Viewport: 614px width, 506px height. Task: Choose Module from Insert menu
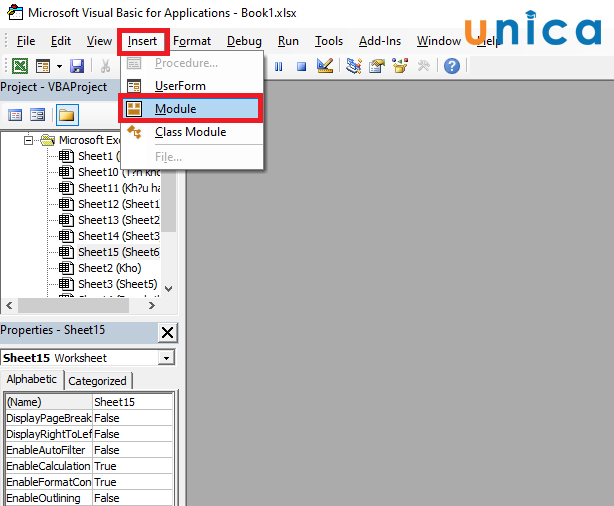(x=190, y=108)
